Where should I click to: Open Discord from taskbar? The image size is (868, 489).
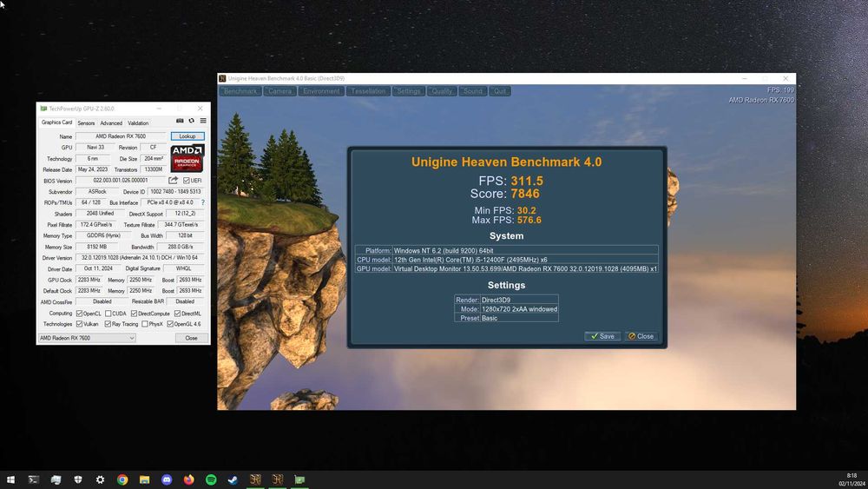(167, 479)
